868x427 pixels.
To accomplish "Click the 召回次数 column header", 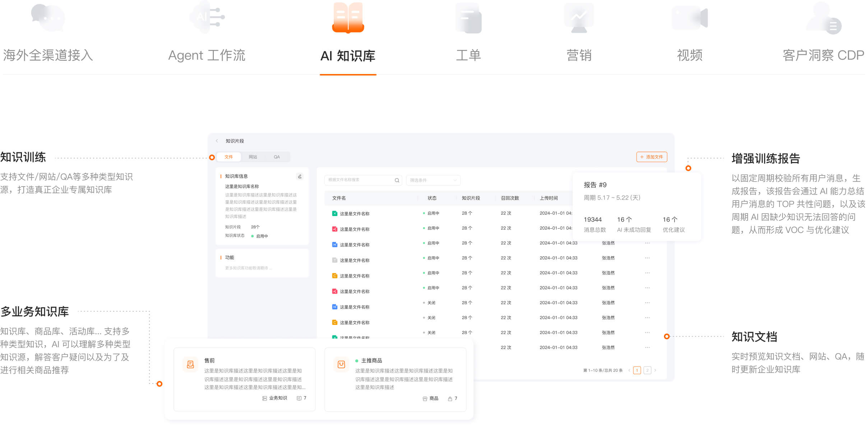I will coord(510,198).
